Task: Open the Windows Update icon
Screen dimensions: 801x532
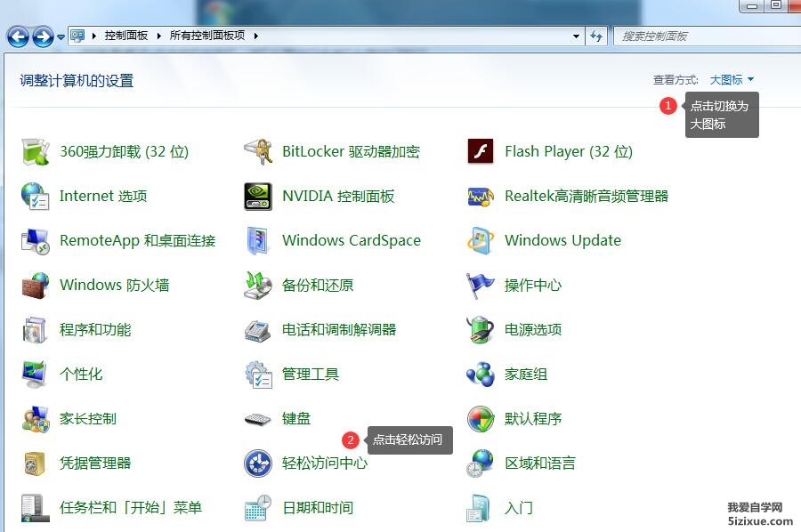Action: coord(481,240)
